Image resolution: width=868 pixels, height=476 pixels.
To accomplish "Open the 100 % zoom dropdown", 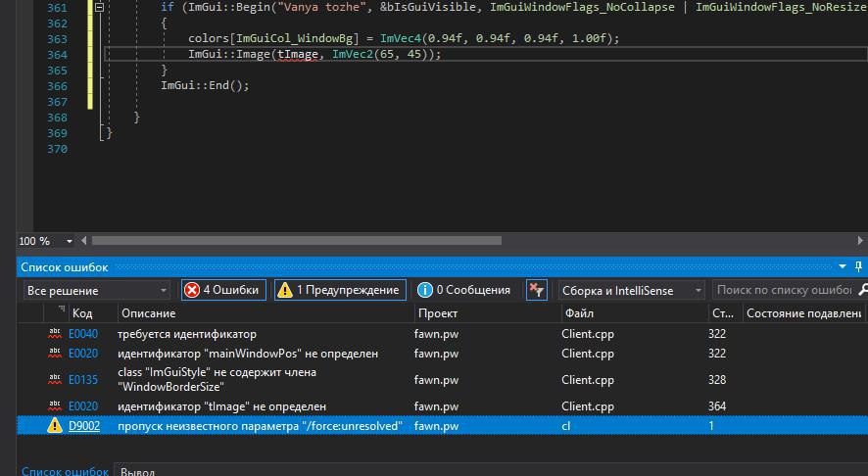I will click(70, 241).
